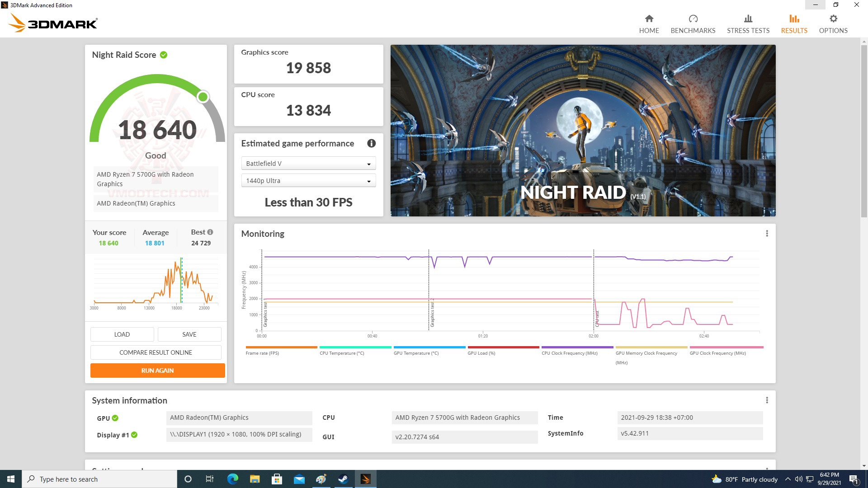868x488 pixels.
Task: Toggle Frame rate (FPS) legend series
Action: (x=262, y=353)
